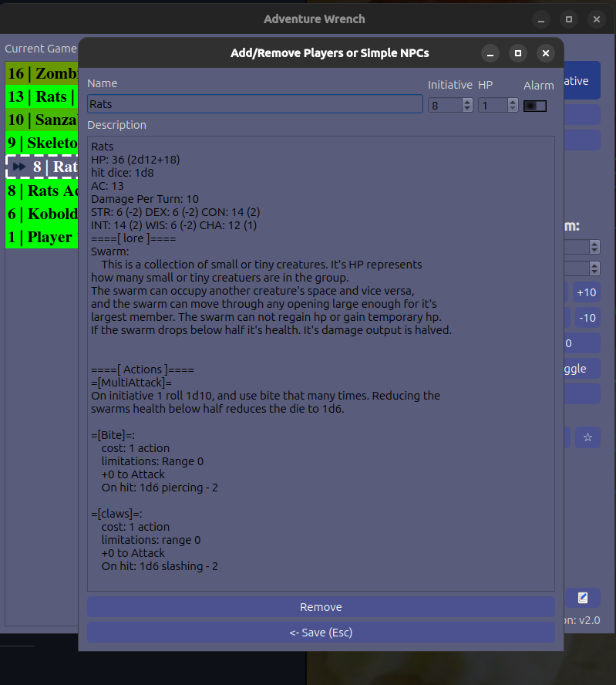Click the +10 button
616x685 pixels.
tap(586, 292)
